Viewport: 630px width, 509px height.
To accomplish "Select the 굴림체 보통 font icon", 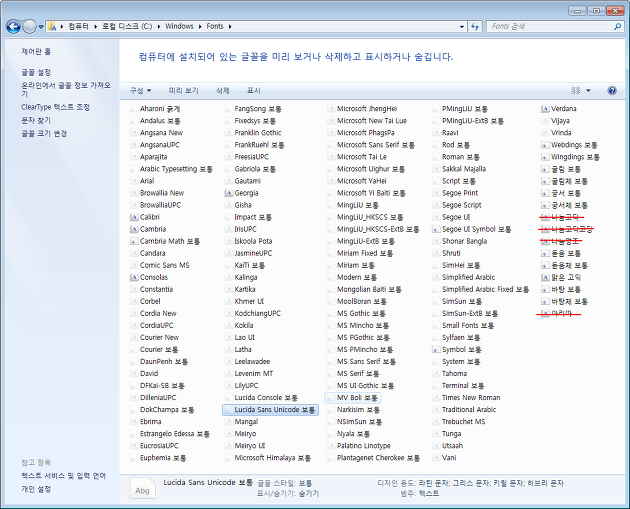I will coord(545,181).
